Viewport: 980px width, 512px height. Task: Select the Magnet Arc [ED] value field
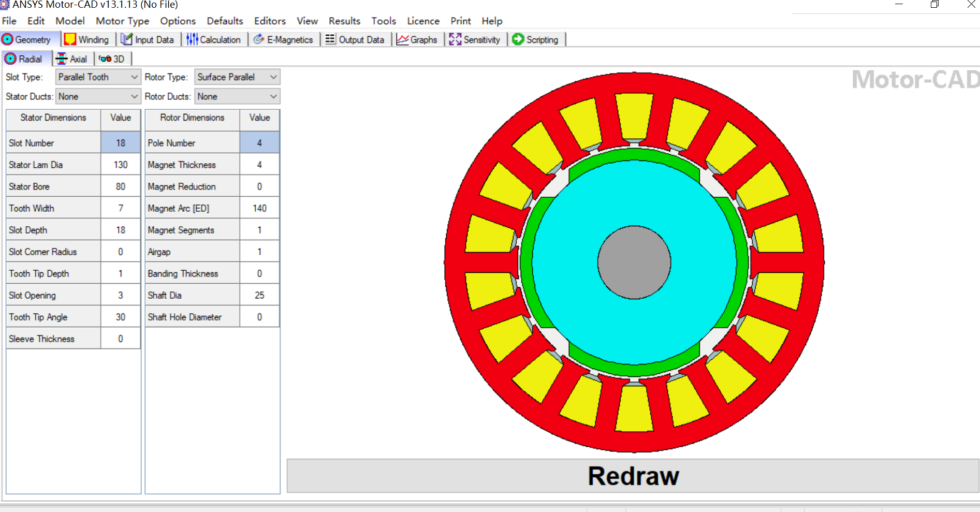point(259,208)
